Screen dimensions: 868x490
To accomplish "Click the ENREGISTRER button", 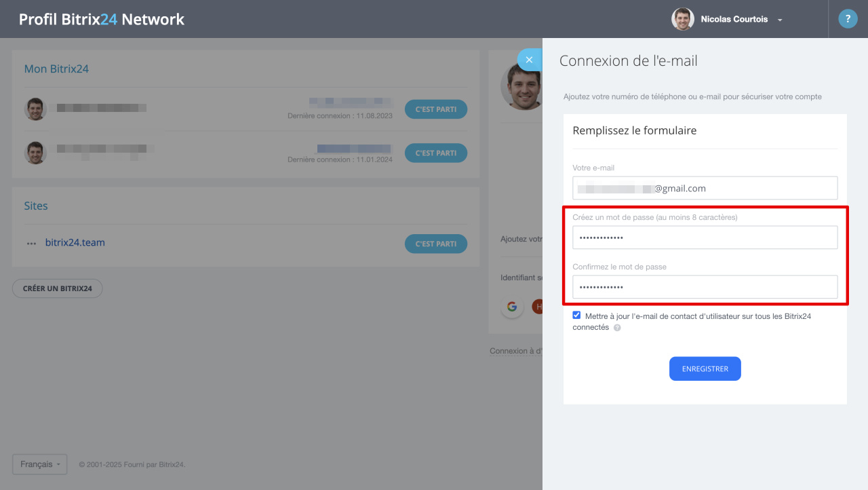I will pos(705,369).
